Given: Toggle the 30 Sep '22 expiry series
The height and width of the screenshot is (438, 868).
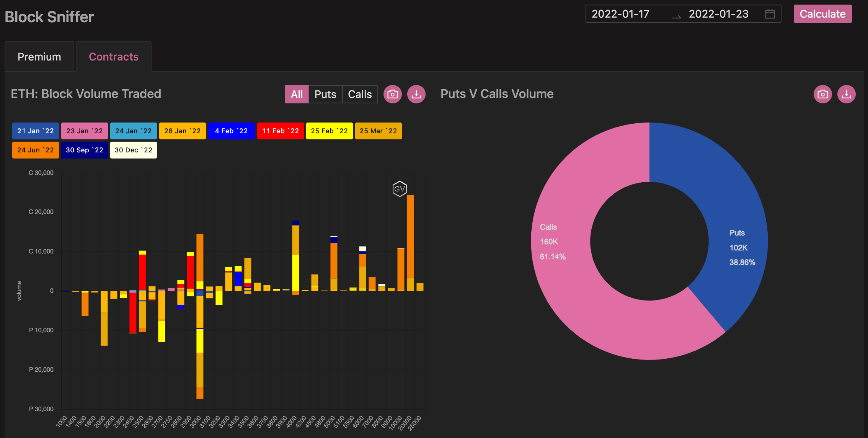Looking at the screenshot, I should coord(85,150).
